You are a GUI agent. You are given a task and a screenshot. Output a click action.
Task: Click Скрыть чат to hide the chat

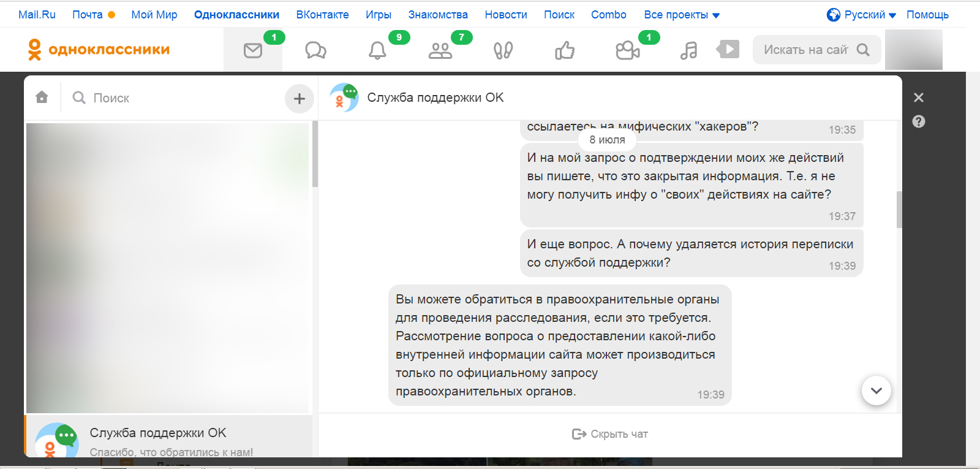(x=610, y=434)
